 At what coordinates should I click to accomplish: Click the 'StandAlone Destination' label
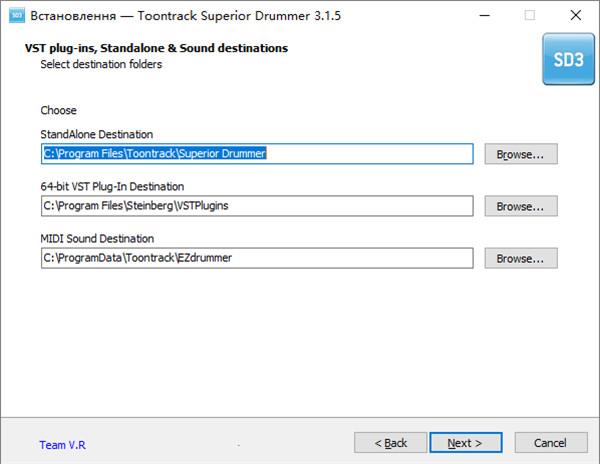click(x=96, y=134)
